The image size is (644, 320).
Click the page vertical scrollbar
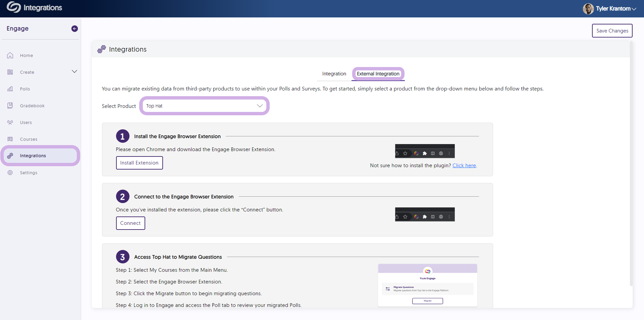[x=631, y=164]
